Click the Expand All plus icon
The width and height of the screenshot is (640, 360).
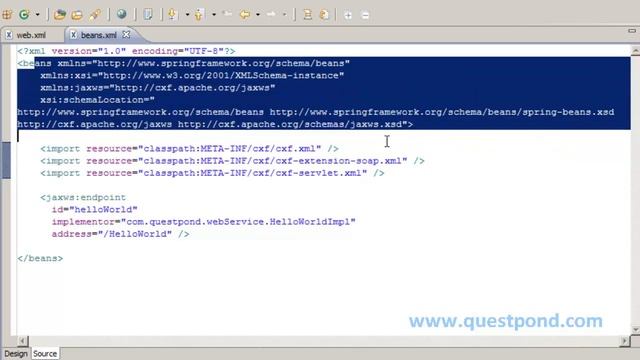point(348,16)
